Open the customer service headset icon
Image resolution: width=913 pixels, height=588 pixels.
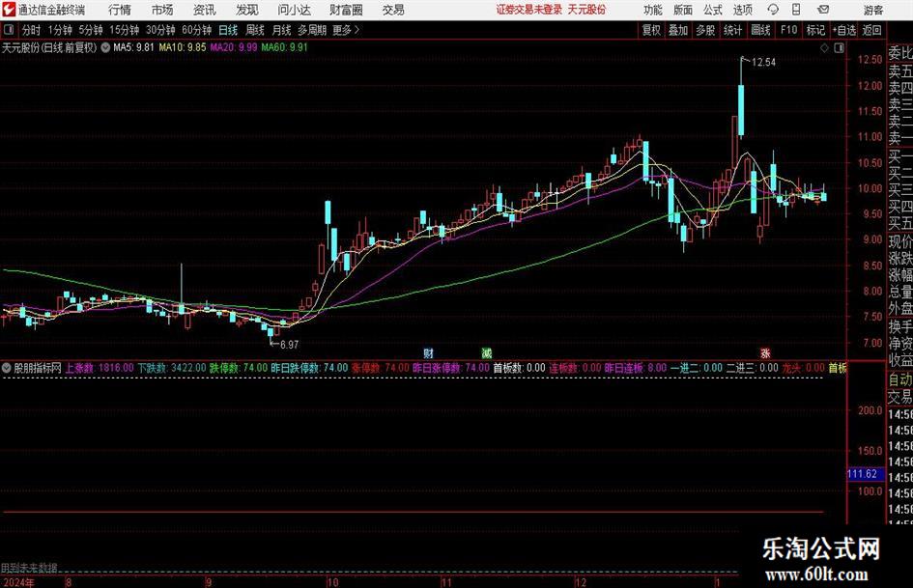[773, 10]
